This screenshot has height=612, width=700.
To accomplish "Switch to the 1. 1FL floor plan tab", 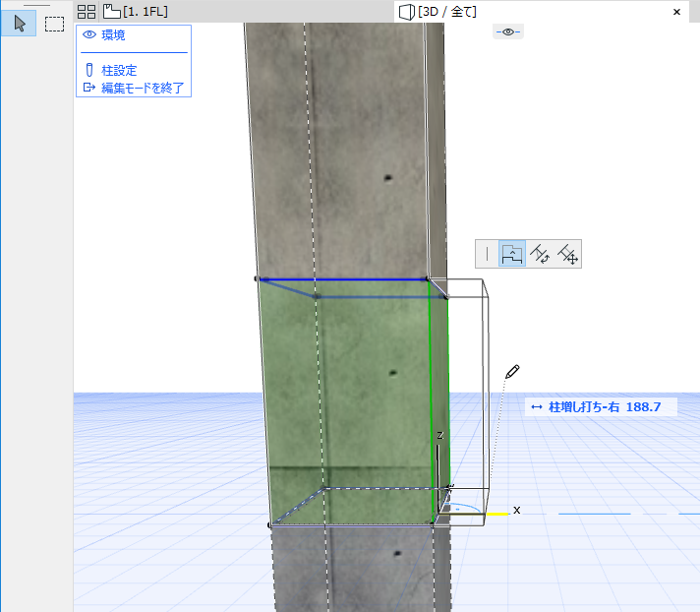I will click(x=136, y=12).
